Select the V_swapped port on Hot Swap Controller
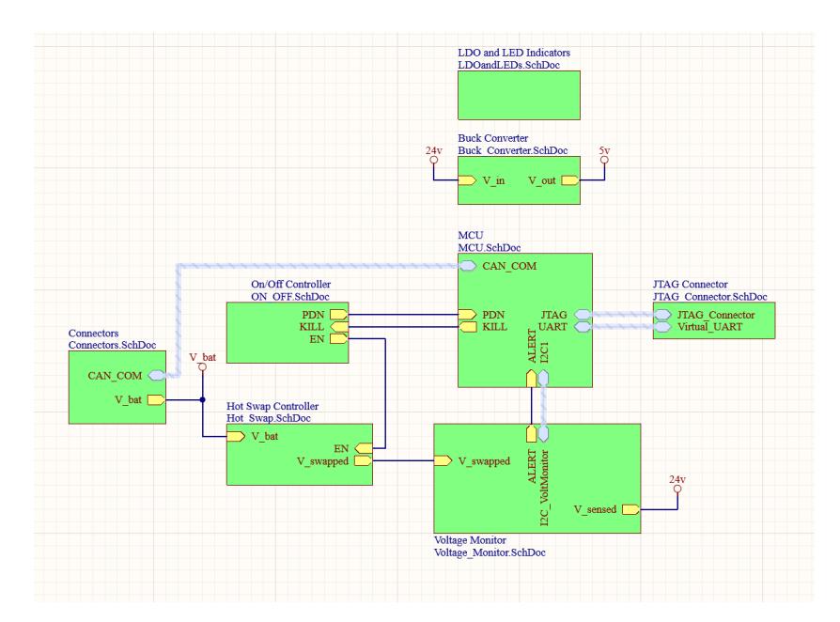Viewport: 840px width, 622px height. (364, 460)
